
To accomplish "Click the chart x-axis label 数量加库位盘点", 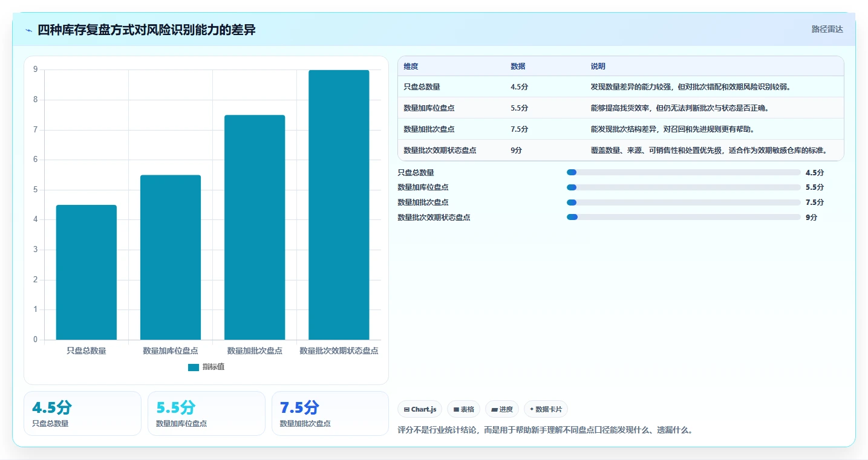I will click(x=171, y=351).
